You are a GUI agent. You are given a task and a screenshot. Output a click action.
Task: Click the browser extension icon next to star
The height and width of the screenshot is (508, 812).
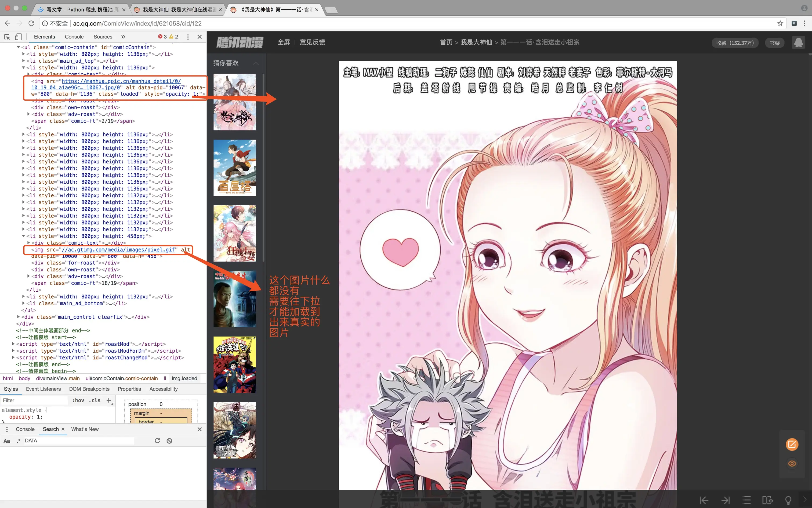click(794, 23)
